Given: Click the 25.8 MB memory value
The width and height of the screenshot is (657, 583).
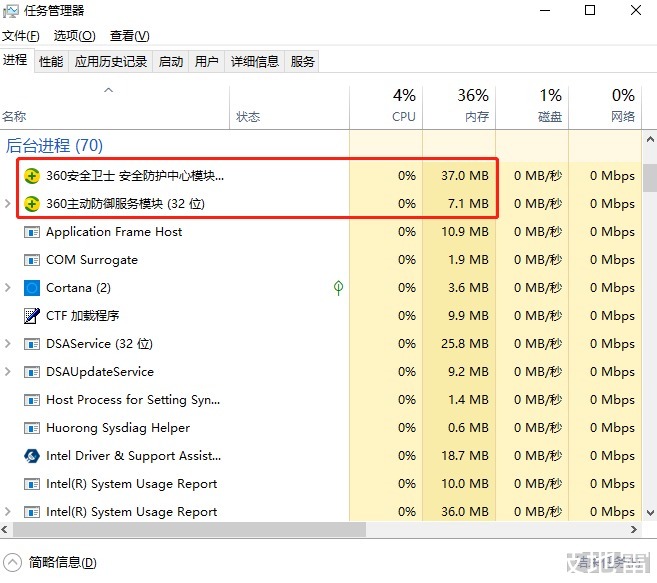Looking at the screenshot, I should click(465, 344).
